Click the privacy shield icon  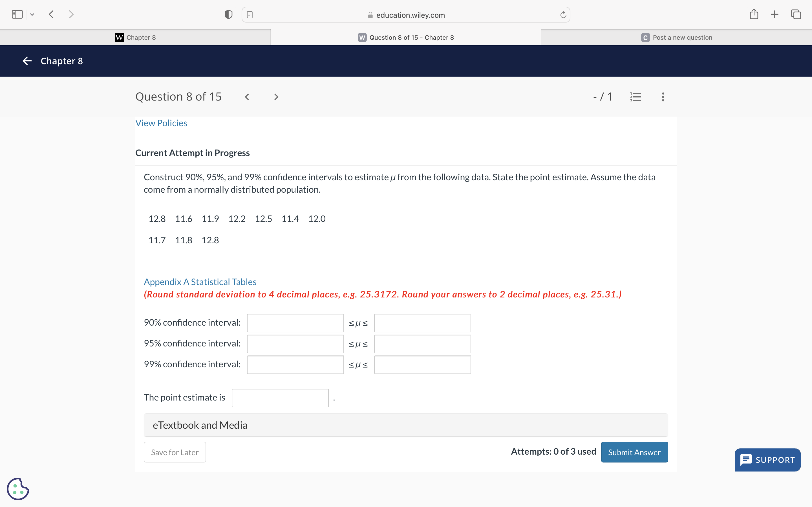[228, 14]
